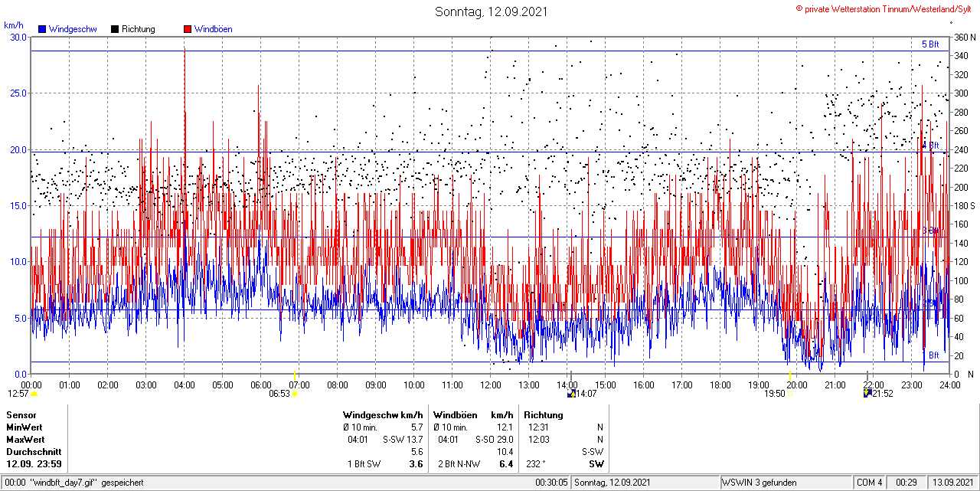Click the average wind speed value 5.6
The height and width of the screenshot is (491, 980).
pyautogui.click(x=416, y=452)
